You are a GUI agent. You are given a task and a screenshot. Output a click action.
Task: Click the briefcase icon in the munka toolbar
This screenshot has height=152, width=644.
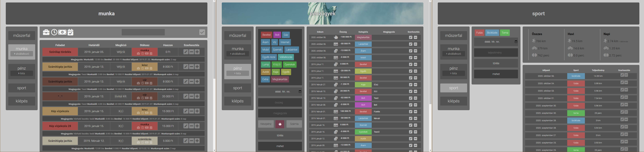pyautogui.click(x=46, y=32)
